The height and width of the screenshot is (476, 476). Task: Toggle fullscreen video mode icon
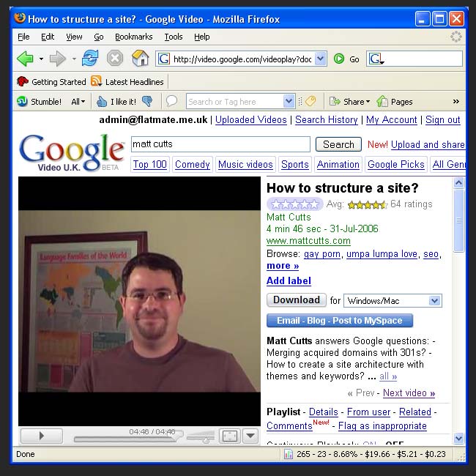pos(230,436)
